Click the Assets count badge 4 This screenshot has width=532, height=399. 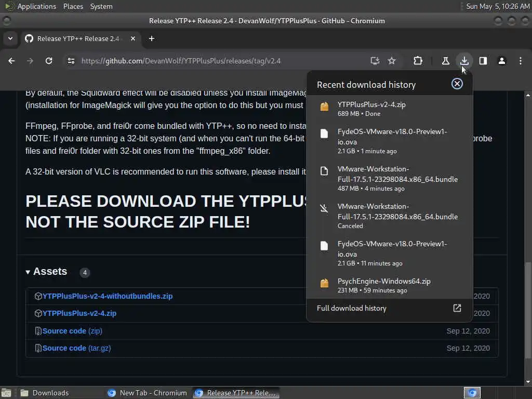coord(85,272)
